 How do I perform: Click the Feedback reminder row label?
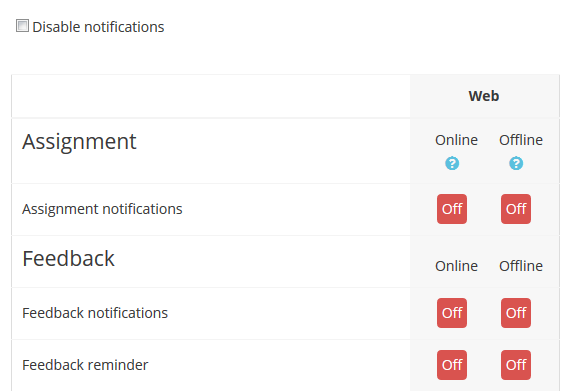pyautogui.click(x=85, y=365)
